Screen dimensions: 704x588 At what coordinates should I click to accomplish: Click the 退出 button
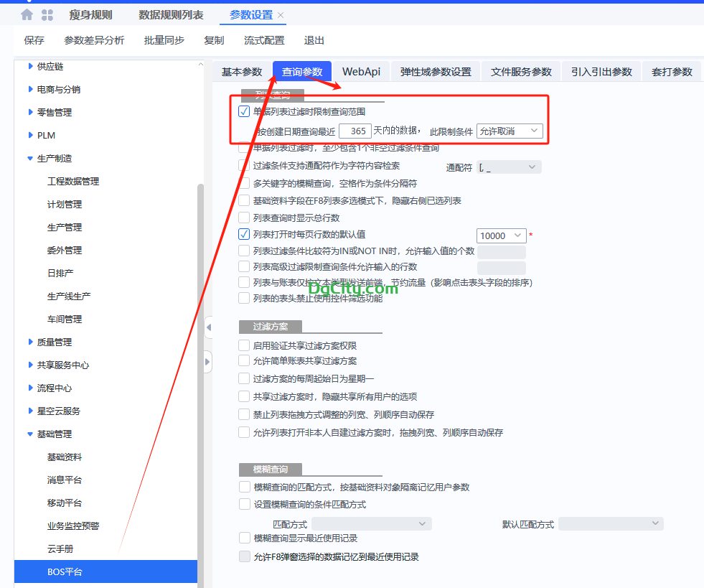point(314,40)
